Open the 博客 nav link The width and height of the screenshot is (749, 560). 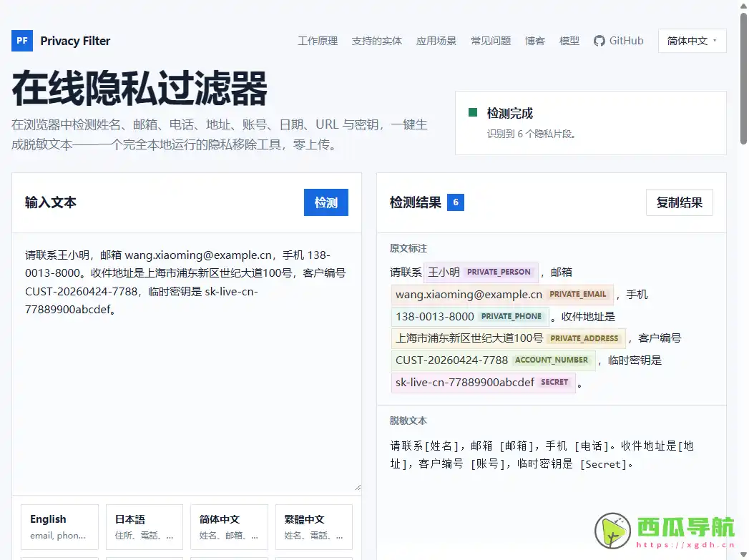(535, 41)
